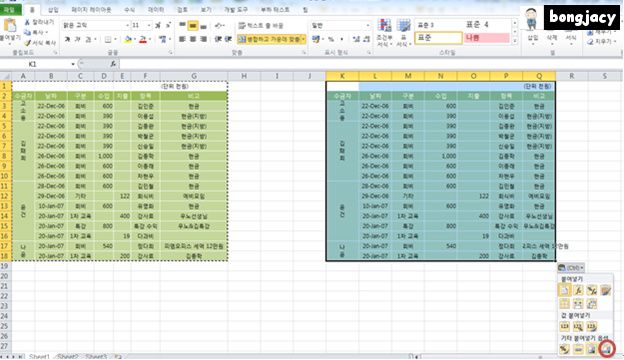This screenshot has height=360, width=624.
Task: Click the percent style button
Action: 330,39
